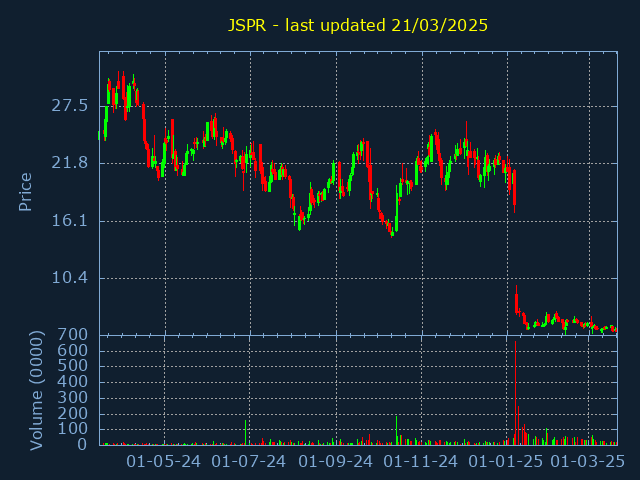Click the 27.5 price axis label

coord(69,106)
